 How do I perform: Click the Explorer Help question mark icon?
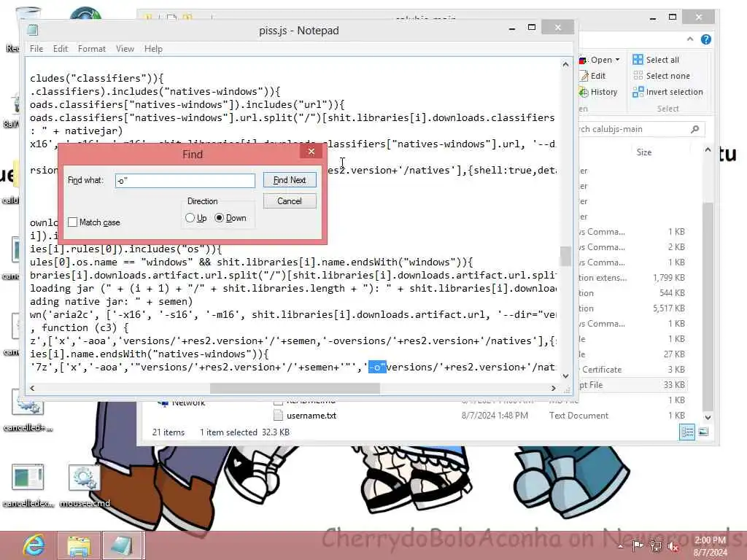(x=706, y=39)
